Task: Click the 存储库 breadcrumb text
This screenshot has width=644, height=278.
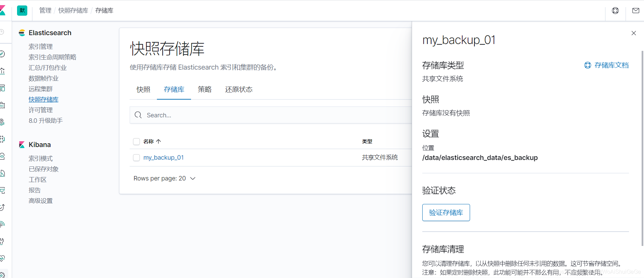Action: pyautogui.click(x=104, y=11)
